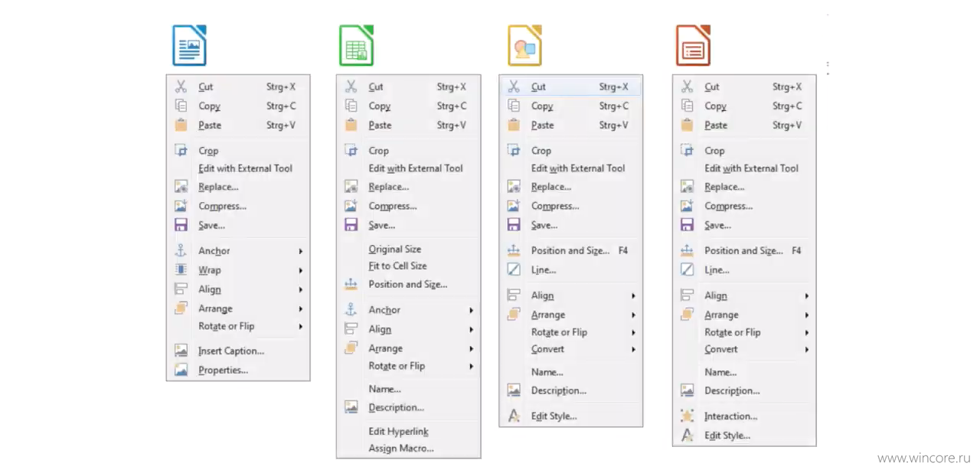This screenshot has height=473, width=980.
Task: Select Name... in the Calc menu
Action: click(384, 389)
